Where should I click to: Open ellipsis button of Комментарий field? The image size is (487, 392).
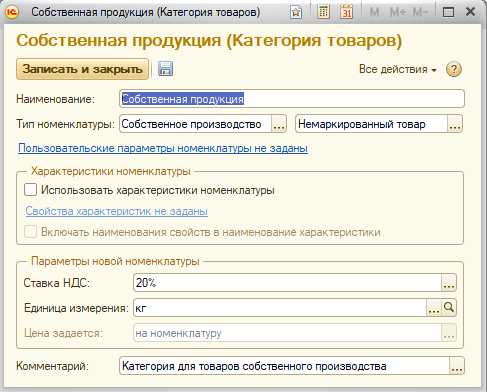pyautogui.click(x=457, y=366)
